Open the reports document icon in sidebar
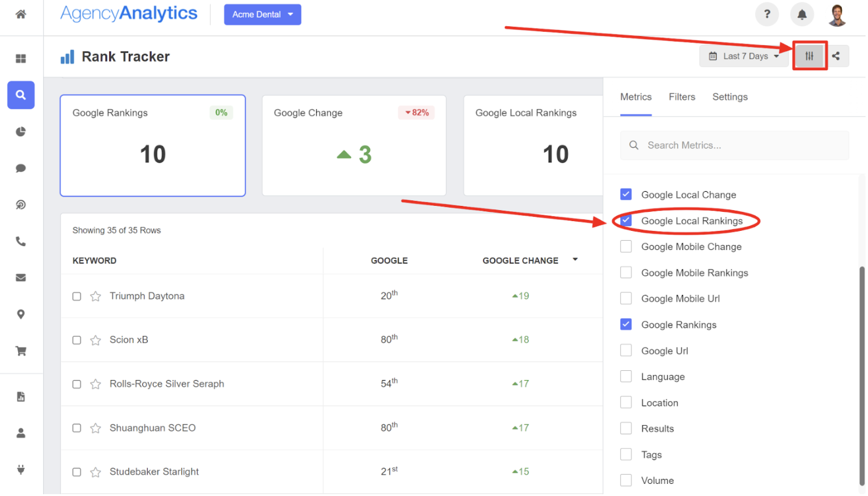The image size is (868, 496). click(x=21, y=396)
